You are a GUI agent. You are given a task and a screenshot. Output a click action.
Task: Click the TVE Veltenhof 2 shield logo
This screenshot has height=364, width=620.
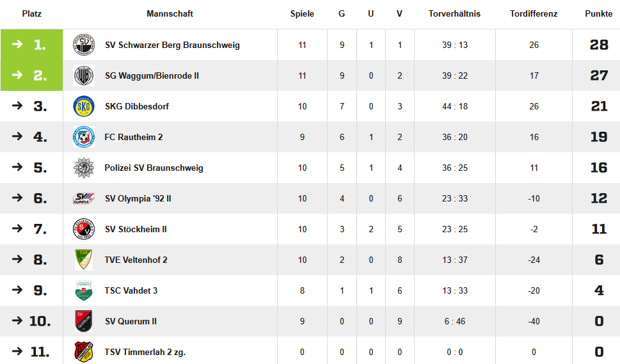(x=83, y=260)
